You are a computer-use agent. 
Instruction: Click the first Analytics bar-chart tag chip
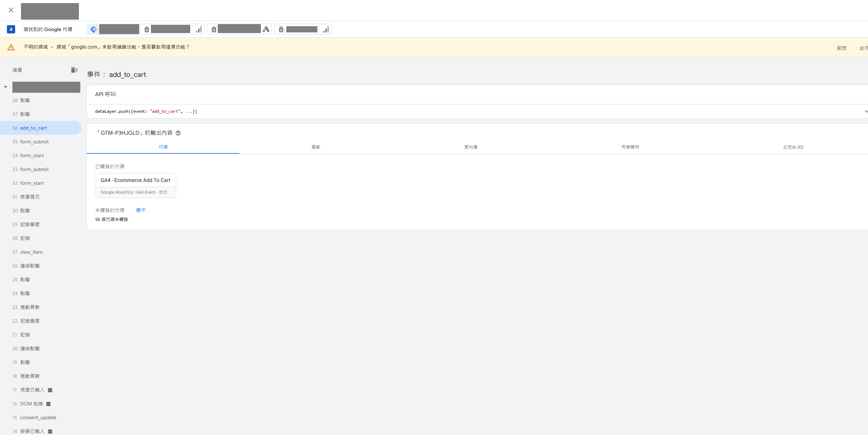199,29
